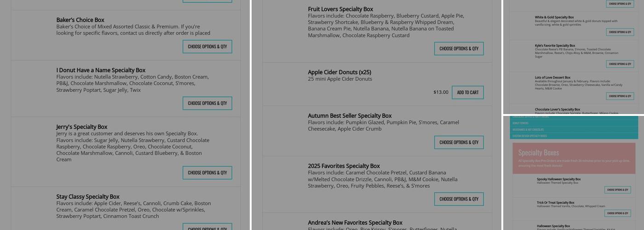The width and height of the screenshot is (644, 230).
Task: Choose options for I Donut Have a Name box
Action: coord(207,103)
